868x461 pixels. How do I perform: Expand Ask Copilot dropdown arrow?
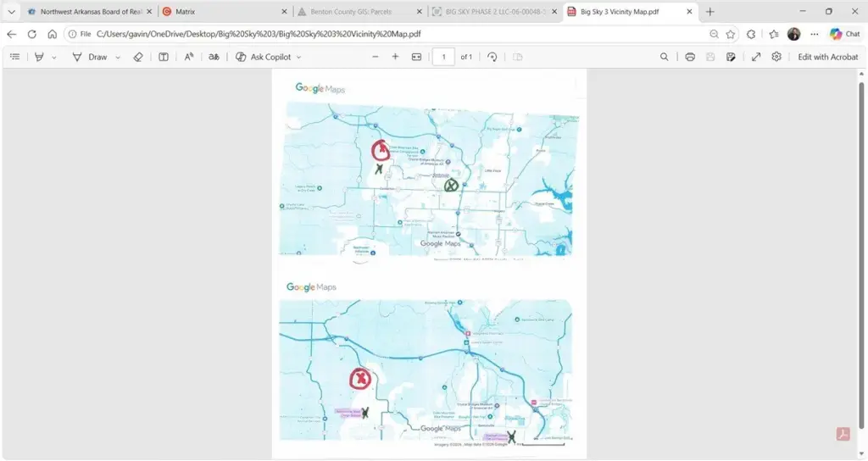299,57
